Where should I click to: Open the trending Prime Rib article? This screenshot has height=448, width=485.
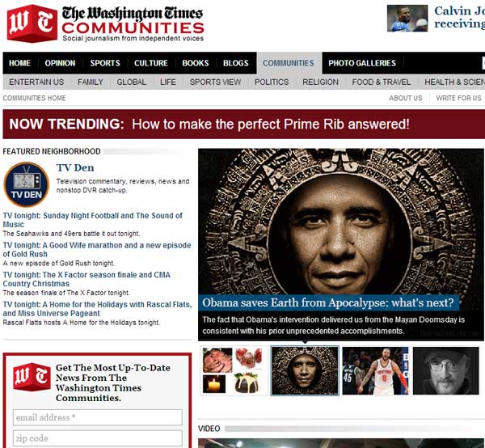[x=271, y=125]
